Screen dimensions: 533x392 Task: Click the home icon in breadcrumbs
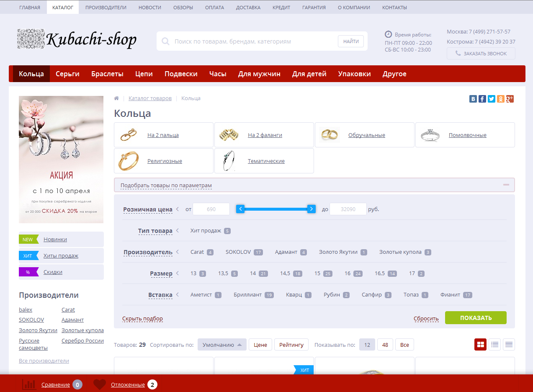116,98
